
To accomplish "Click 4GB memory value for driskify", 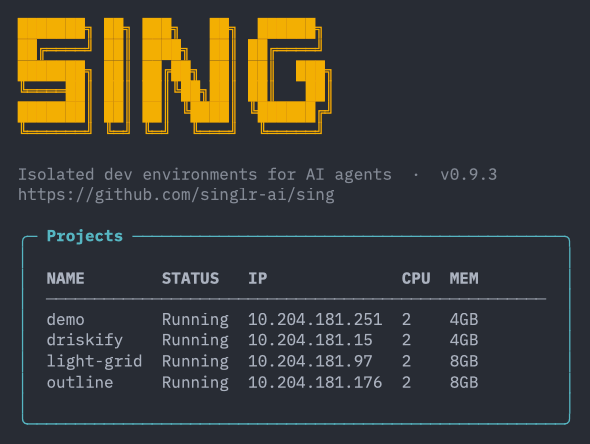I will (464, 340).
